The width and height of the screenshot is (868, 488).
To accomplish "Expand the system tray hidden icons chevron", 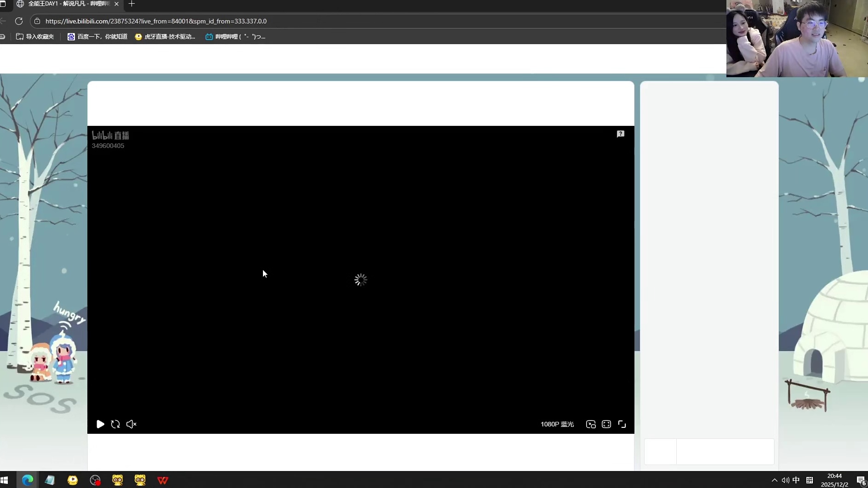I will tap(774, 480).
